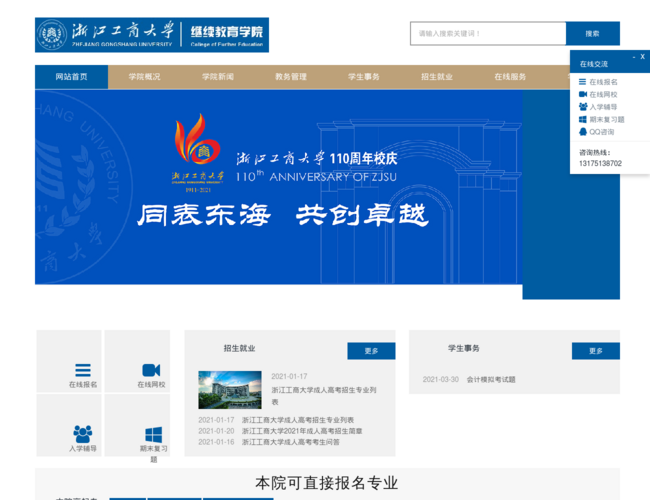
Task: Click 在线报名 text link in chat panel
Action: coord(604,82)
